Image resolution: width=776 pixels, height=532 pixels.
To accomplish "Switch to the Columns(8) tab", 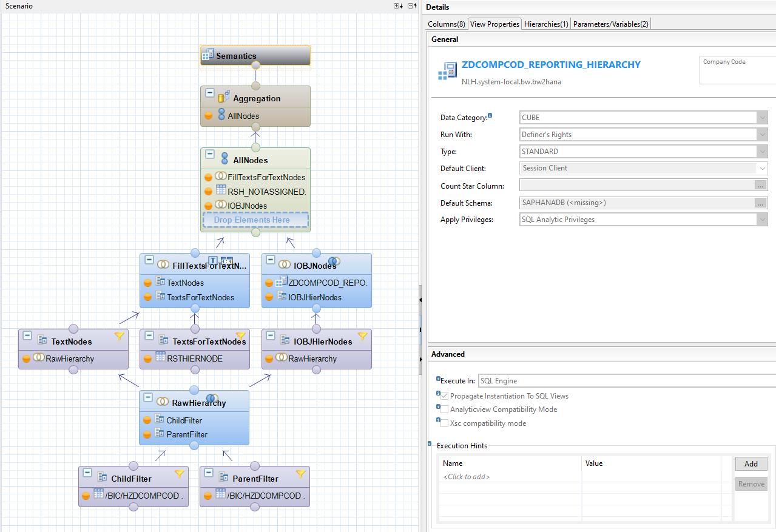I will [x=446, y=24].
